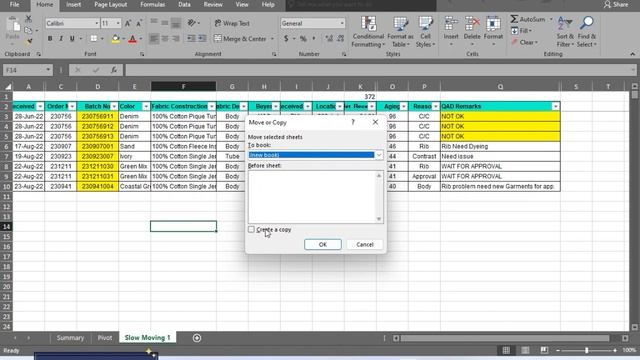
Task: Click the Share button
Action: pyautogui.click(x=616, y=4)
